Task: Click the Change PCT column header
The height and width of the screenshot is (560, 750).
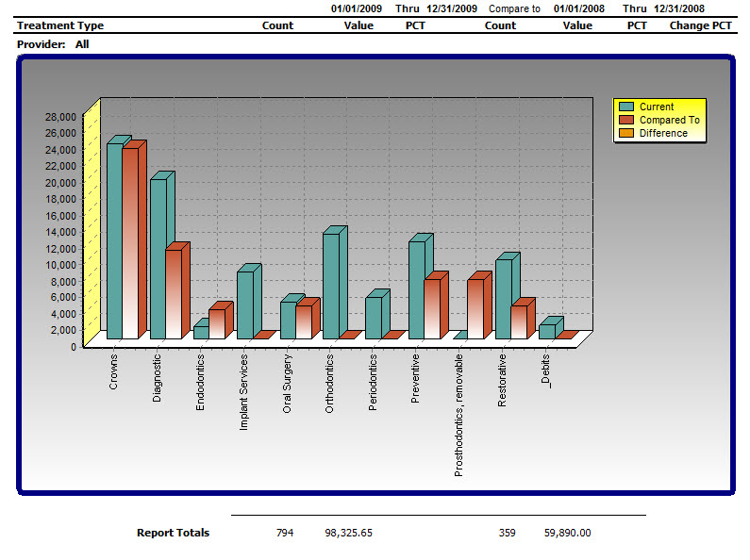Action: coord(700,25)
